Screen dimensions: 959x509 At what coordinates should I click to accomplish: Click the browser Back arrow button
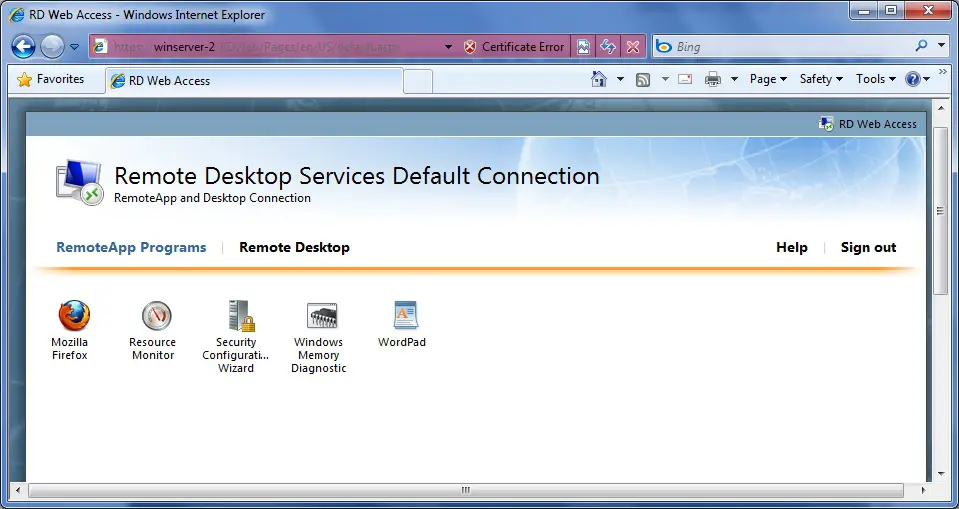coord(24,47)
